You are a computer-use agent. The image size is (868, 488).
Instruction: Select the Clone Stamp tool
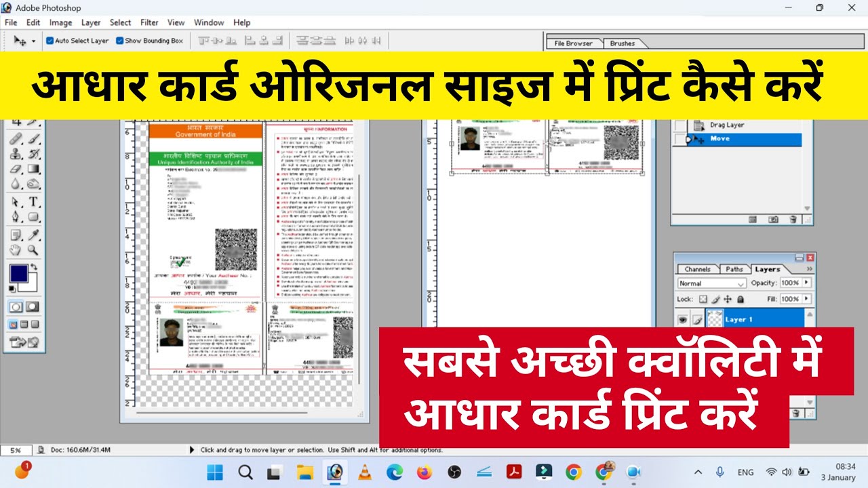15,153
